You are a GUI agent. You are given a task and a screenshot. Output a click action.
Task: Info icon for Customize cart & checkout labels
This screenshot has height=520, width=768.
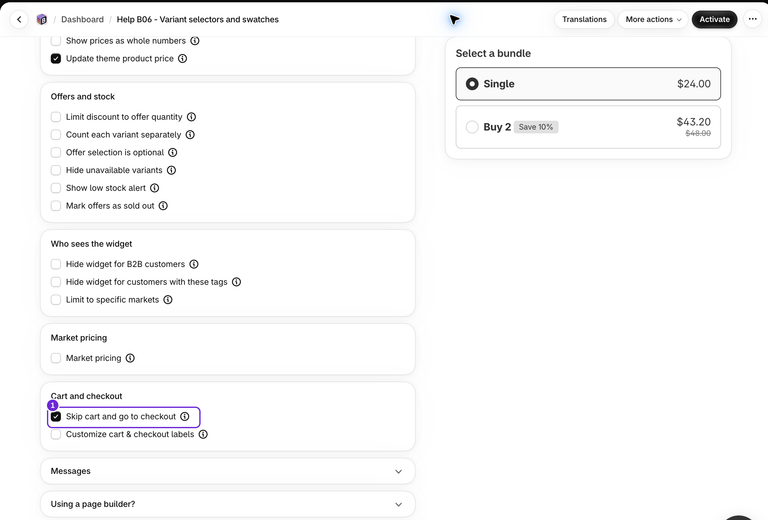pyautogui.click(x=203, y=434)
